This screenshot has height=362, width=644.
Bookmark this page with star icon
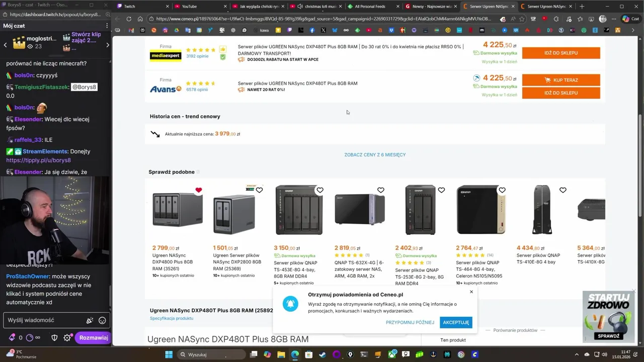[x=522, y=19]
